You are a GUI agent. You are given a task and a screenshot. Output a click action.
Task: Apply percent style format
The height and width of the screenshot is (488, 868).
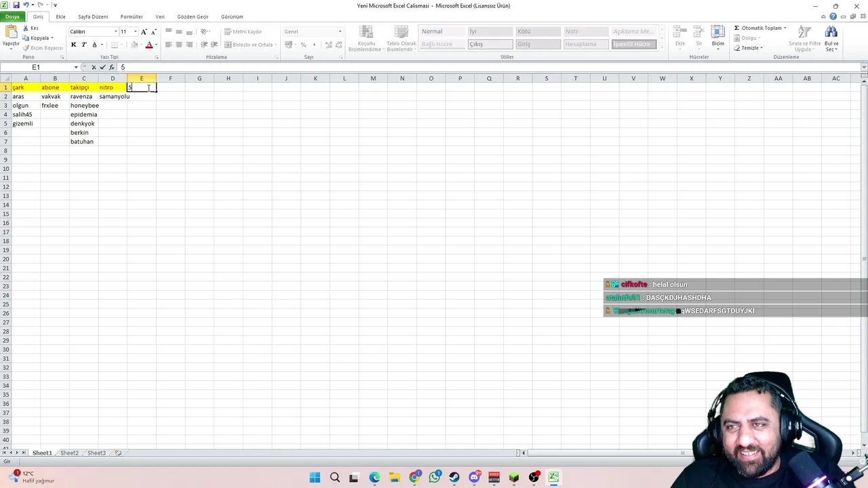pos(303,45)
